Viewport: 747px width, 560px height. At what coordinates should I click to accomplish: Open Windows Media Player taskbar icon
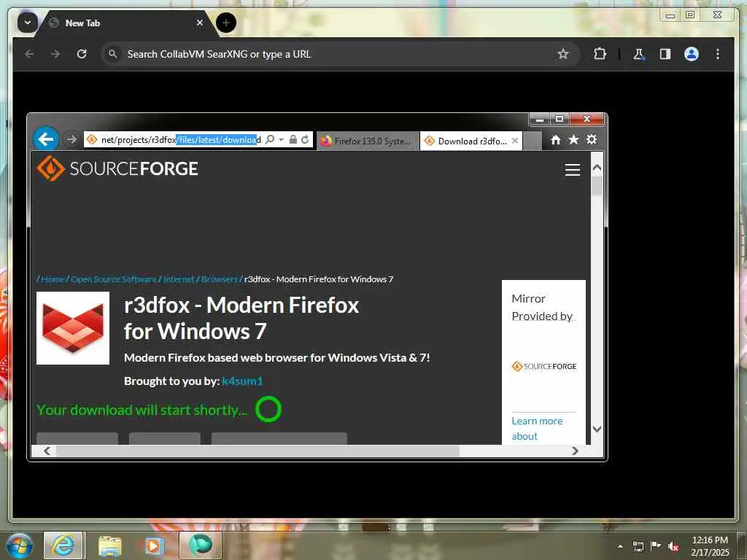[153, 545]
